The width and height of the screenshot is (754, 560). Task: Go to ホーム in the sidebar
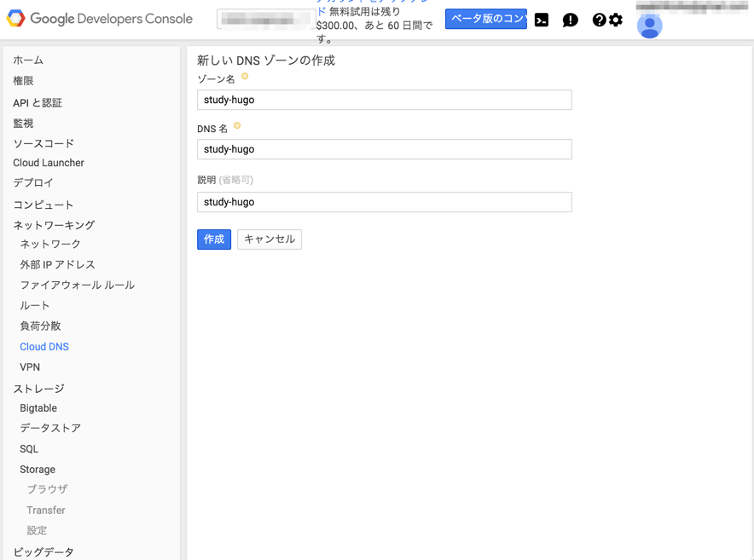coord(28,60)
